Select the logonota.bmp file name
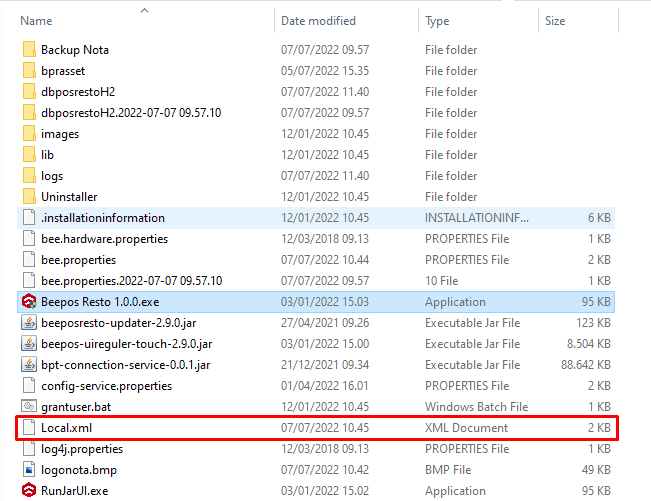The image size is (651, 501). 79,470
